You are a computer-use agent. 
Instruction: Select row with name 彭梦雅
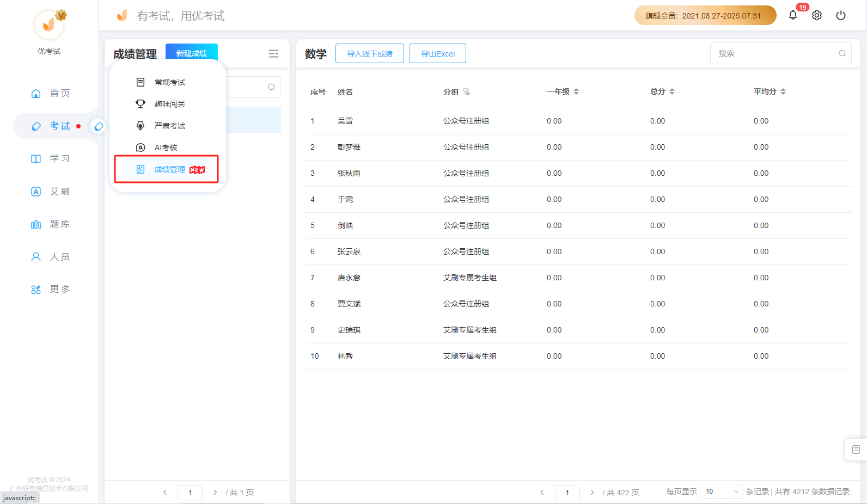pos(578,147)
